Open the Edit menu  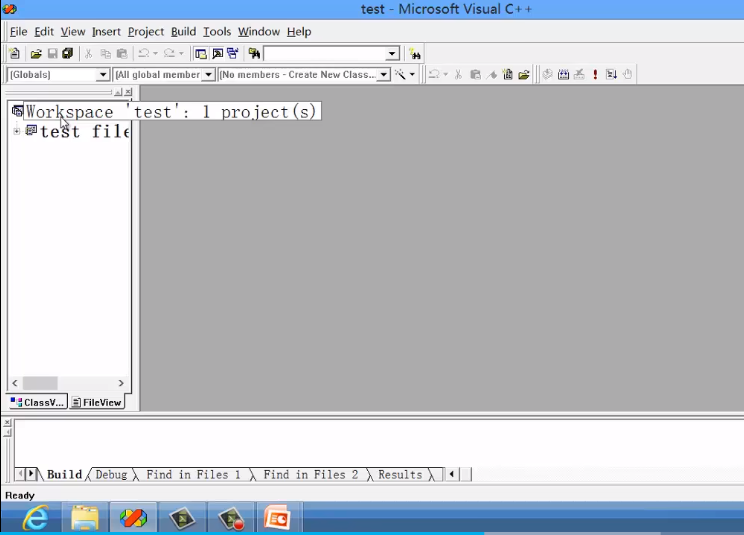44,32
